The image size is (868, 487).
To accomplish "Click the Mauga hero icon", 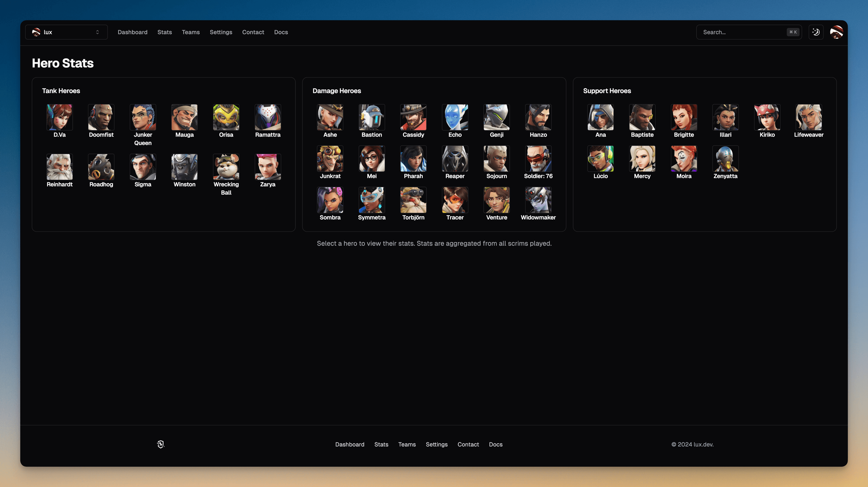I will pos(184,117).
